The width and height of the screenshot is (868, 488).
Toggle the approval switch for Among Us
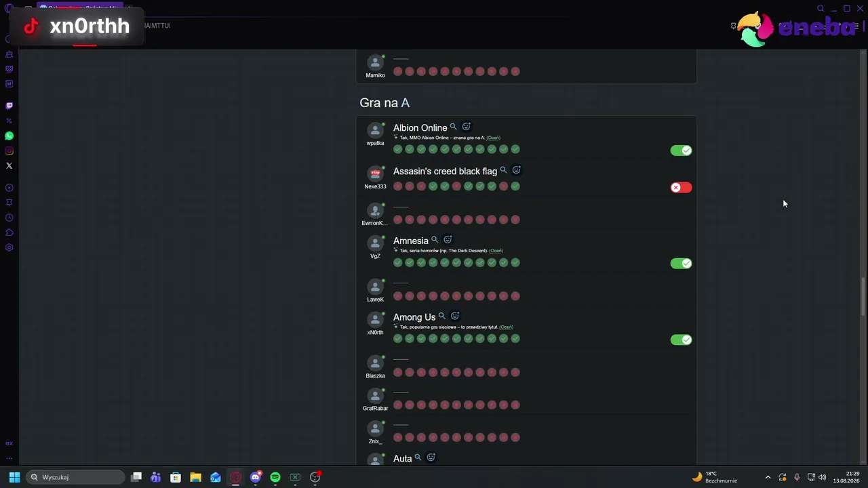point(681,340)
